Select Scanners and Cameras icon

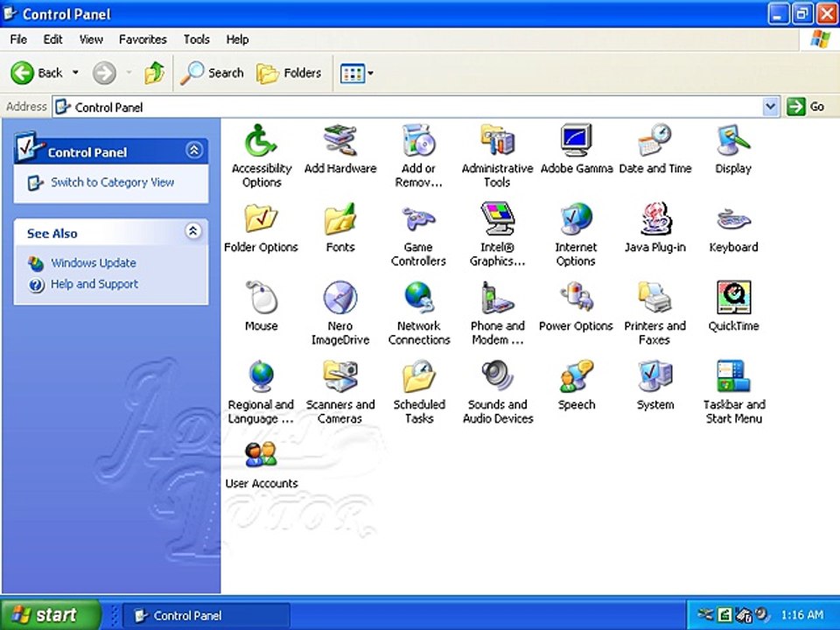[340, 377]
